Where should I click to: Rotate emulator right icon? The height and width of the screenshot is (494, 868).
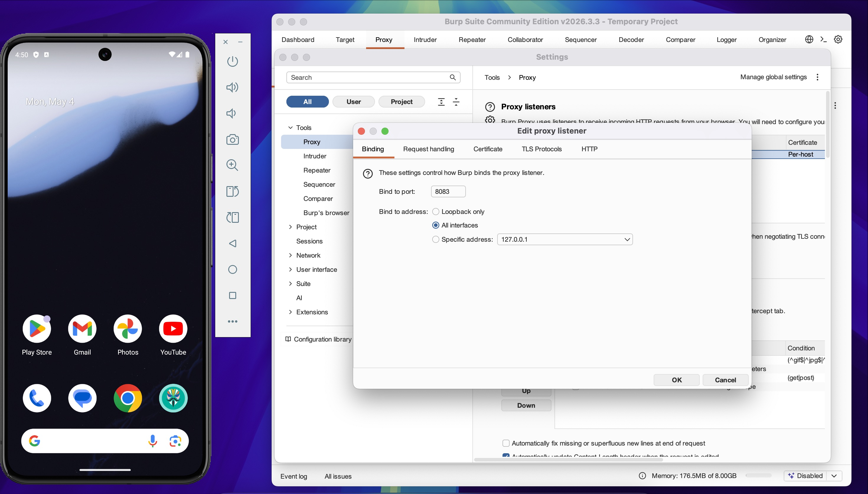(233, 191)
